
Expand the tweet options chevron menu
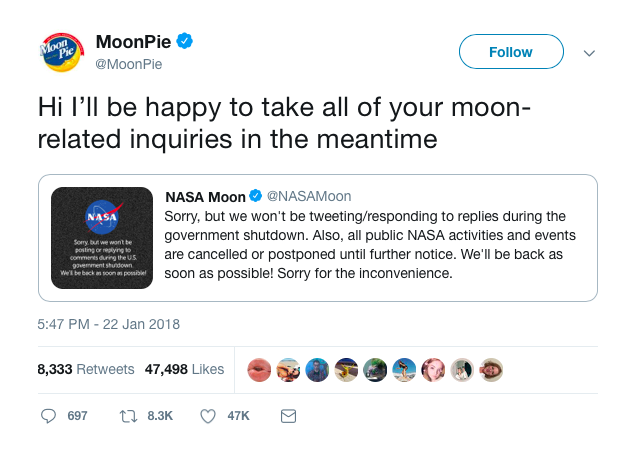(589, 53)
